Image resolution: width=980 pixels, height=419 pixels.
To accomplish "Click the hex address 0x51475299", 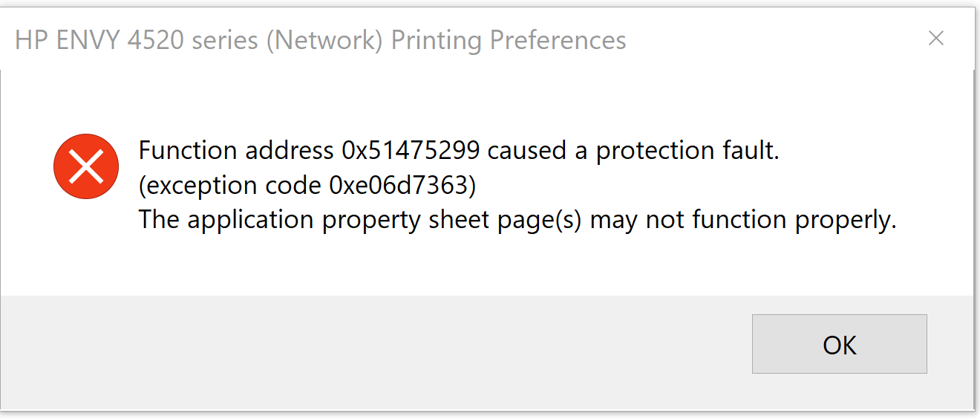I will pos(414,151).
